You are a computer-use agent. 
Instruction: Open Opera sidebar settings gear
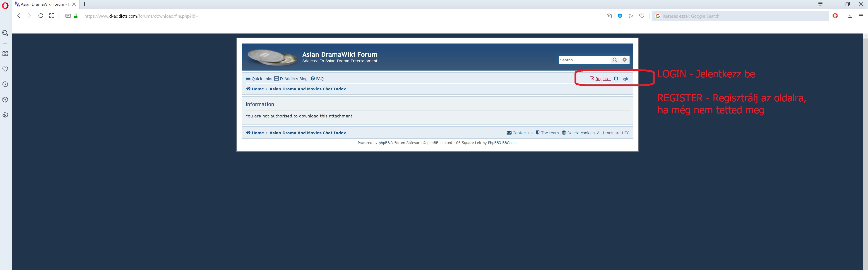click(5, 115)
